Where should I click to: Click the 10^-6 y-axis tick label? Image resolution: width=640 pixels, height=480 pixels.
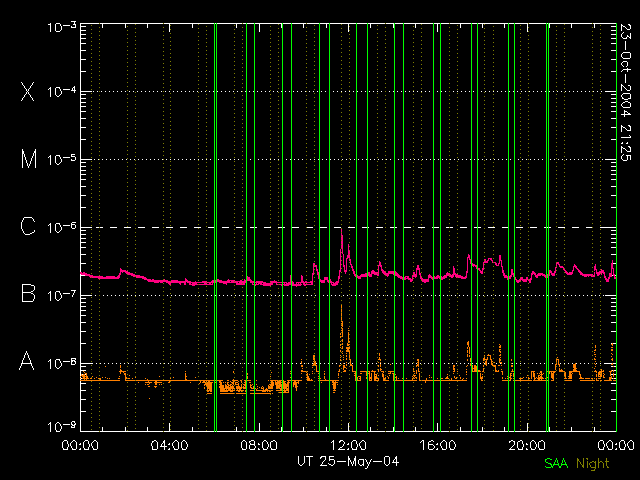pos(62,227)
